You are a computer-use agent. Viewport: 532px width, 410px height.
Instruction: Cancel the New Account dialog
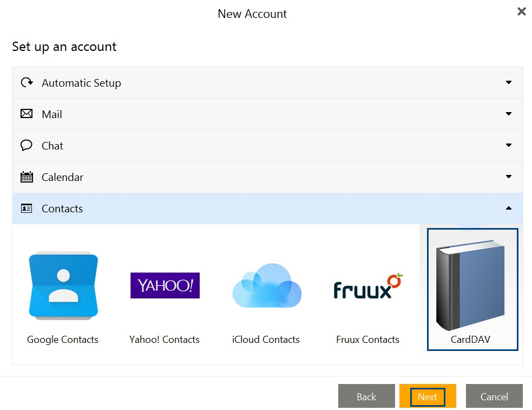[x=494, y=396]
